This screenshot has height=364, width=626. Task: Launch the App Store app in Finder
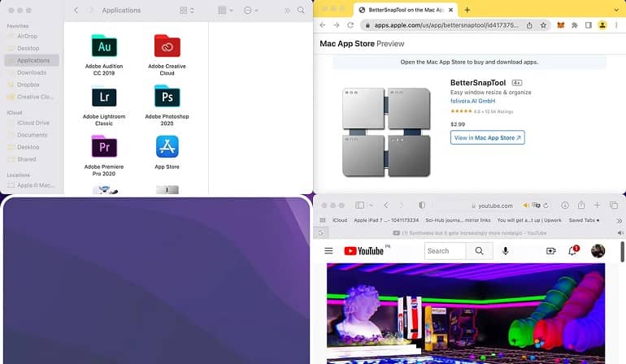click(167, 152)
